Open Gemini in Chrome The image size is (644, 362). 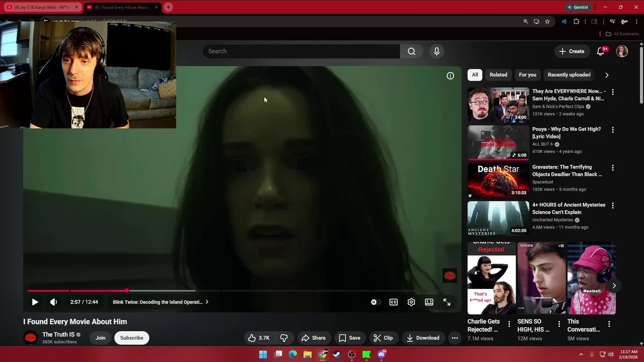click(578, 7)
